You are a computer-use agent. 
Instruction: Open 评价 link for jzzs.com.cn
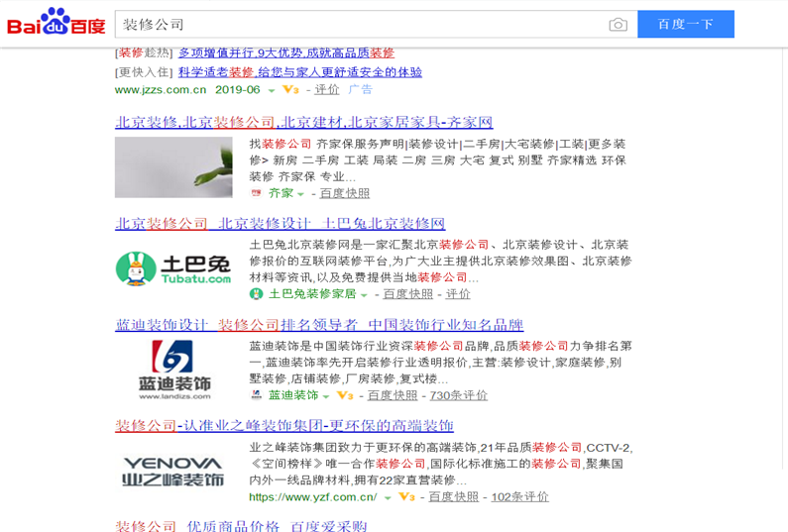(x=327, y=90)
